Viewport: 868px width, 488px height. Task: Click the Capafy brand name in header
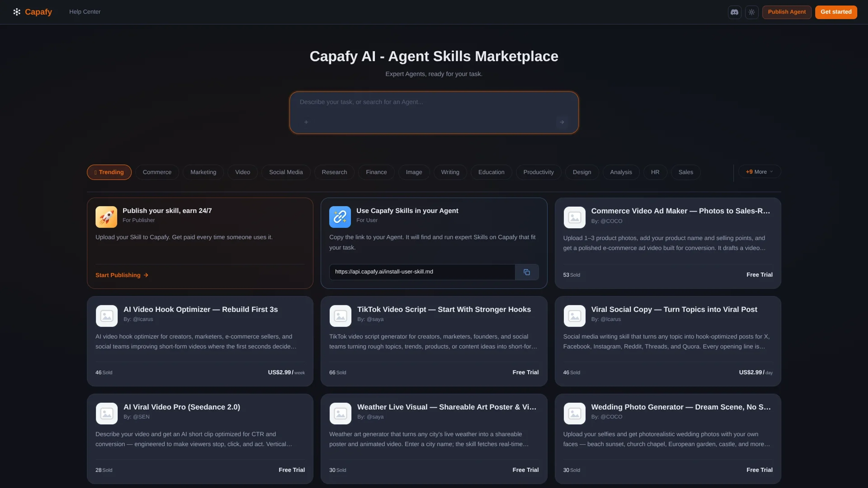coord(38,12)
